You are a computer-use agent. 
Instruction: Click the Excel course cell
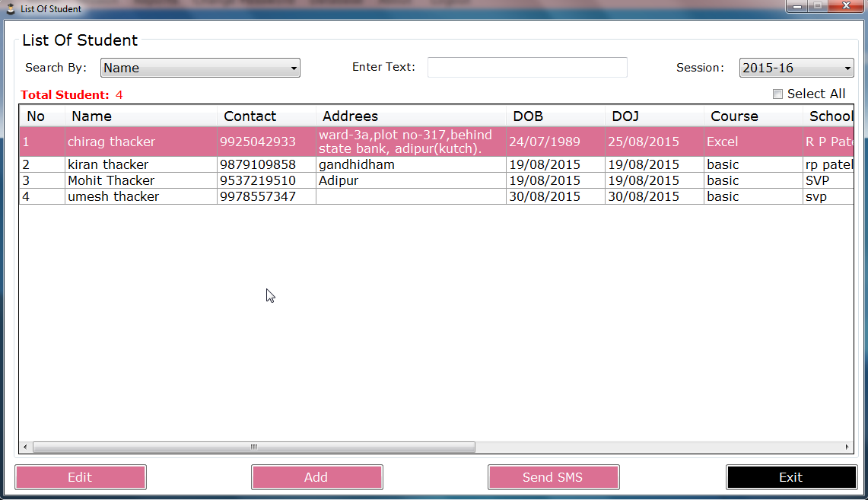pos(753,142)
